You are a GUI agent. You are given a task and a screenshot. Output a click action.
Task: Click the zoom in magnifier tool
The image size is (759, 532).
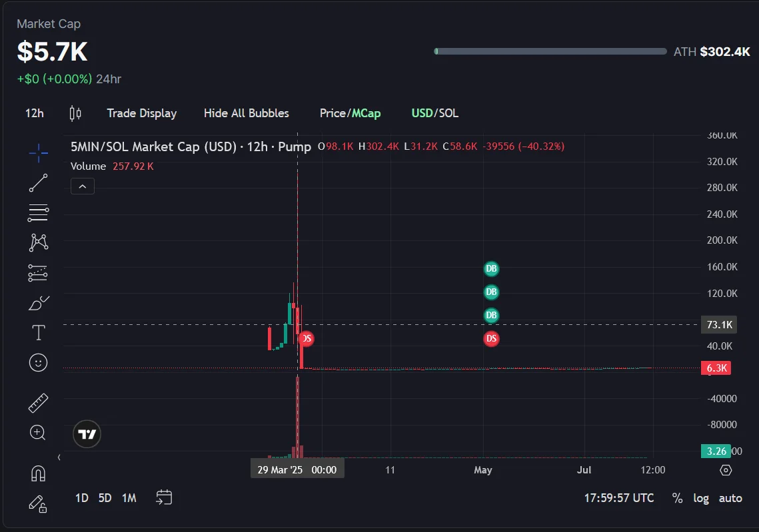(39, 433)
